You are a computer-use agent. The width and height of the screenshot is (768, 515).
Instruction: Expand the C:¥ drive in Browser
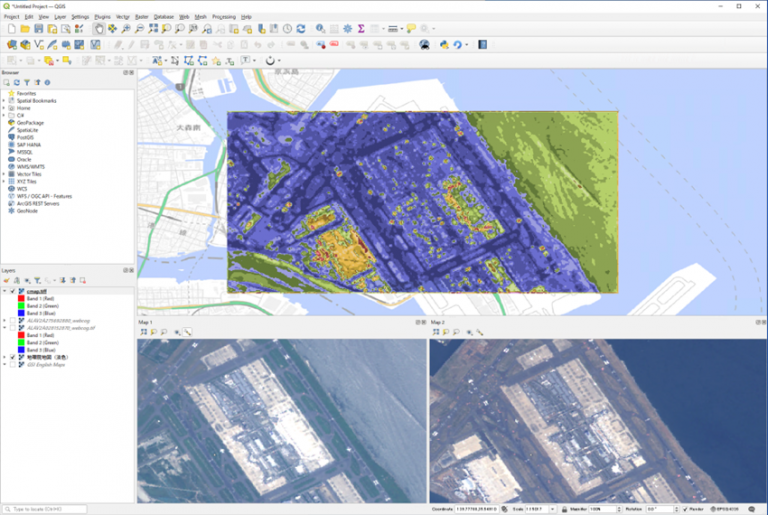(x=4, y=115)
